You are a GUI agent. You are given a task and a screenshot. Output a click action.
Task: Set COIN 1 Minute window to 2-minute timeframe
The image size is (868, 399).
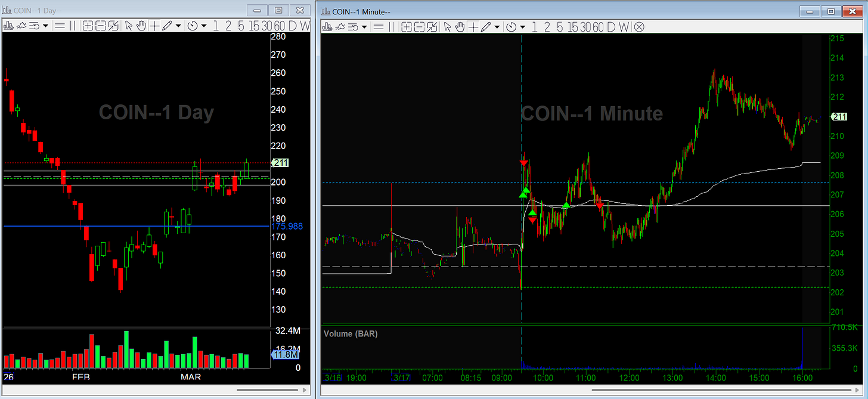(547, 27)
